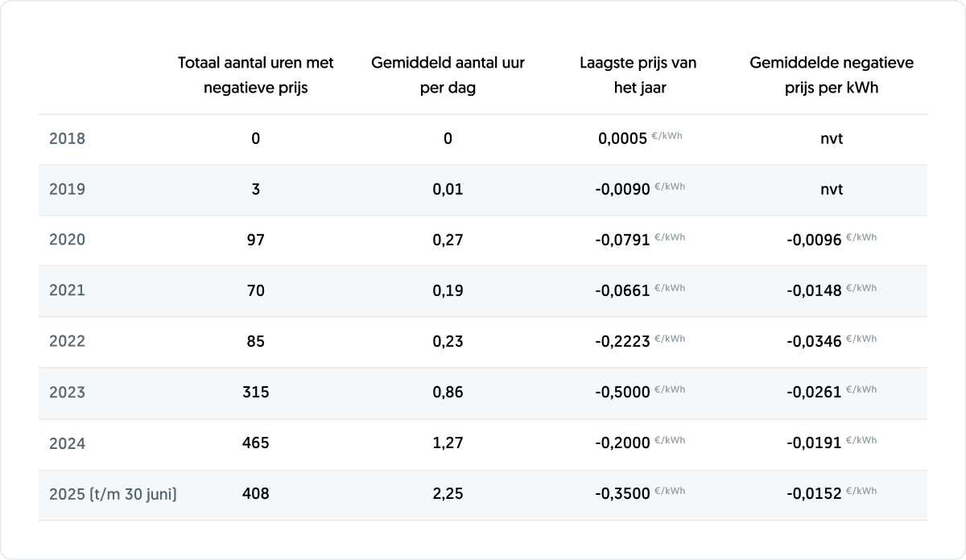
Task: Select the 0,0005 lowest price for 2018
Action: [x=623, y=139]
